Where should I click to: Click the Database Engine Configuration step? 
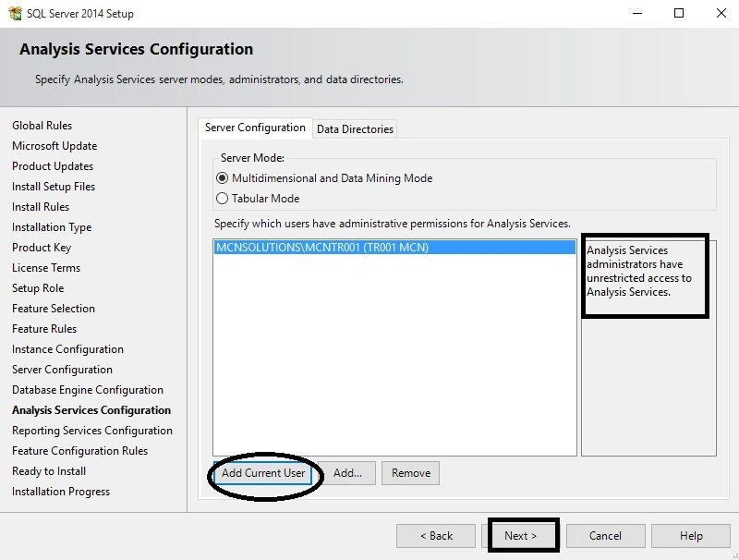pyautogui.click(x=88, y=389)
